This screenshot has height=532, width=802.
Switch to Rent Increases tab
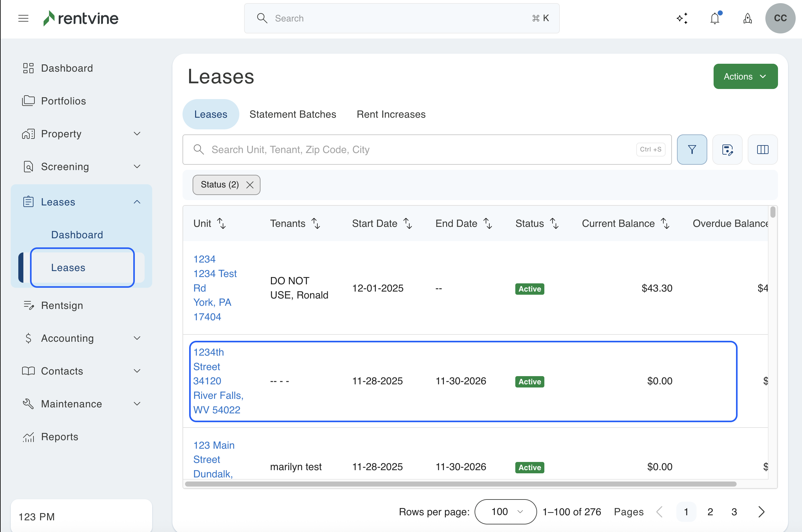(x=391, y=114)
